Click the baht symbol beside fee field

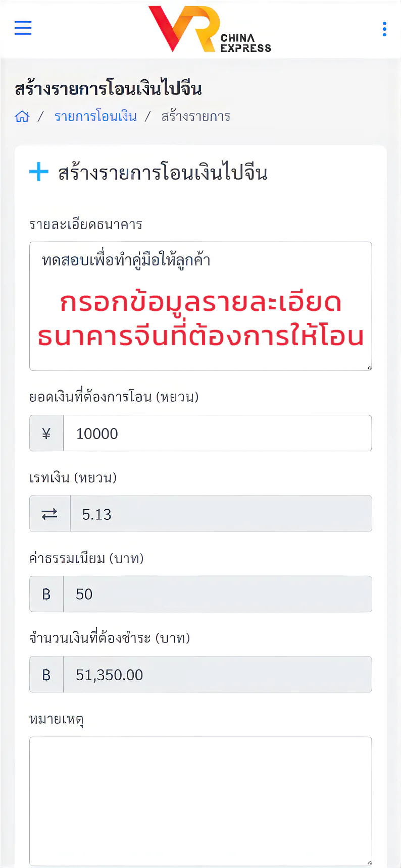click(x=46, y=594)
